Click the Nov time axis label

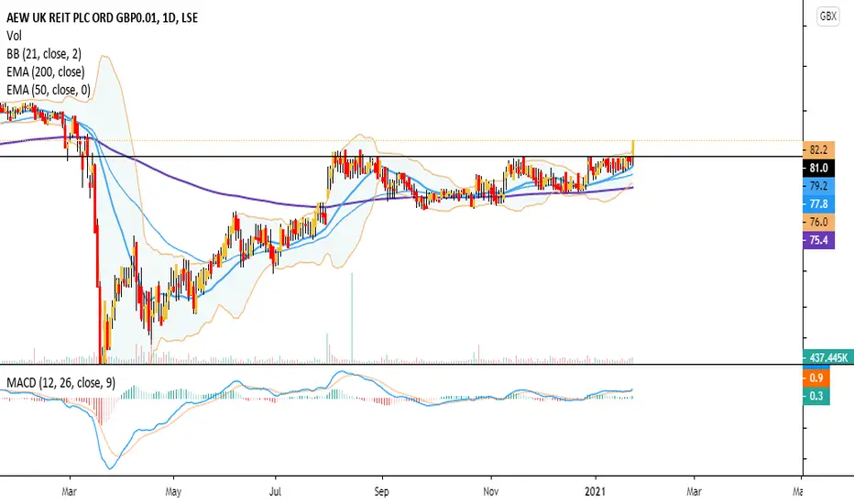point(491,491)
